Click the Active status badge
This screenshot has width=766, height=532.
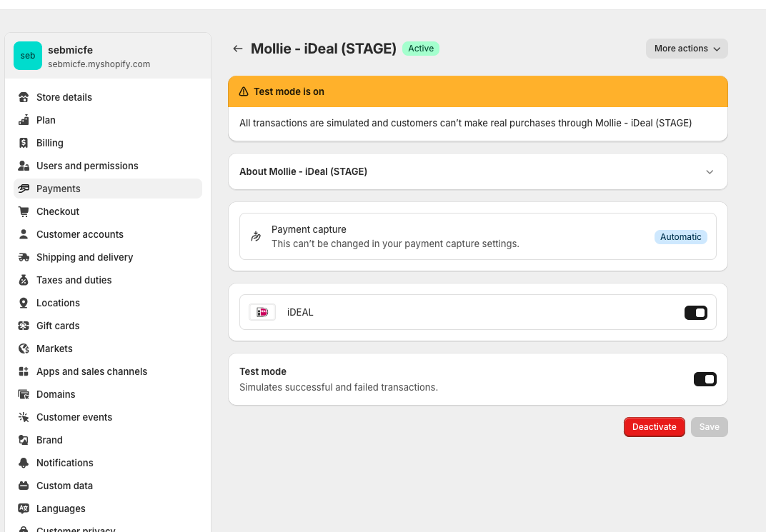[x=421, y=49]
